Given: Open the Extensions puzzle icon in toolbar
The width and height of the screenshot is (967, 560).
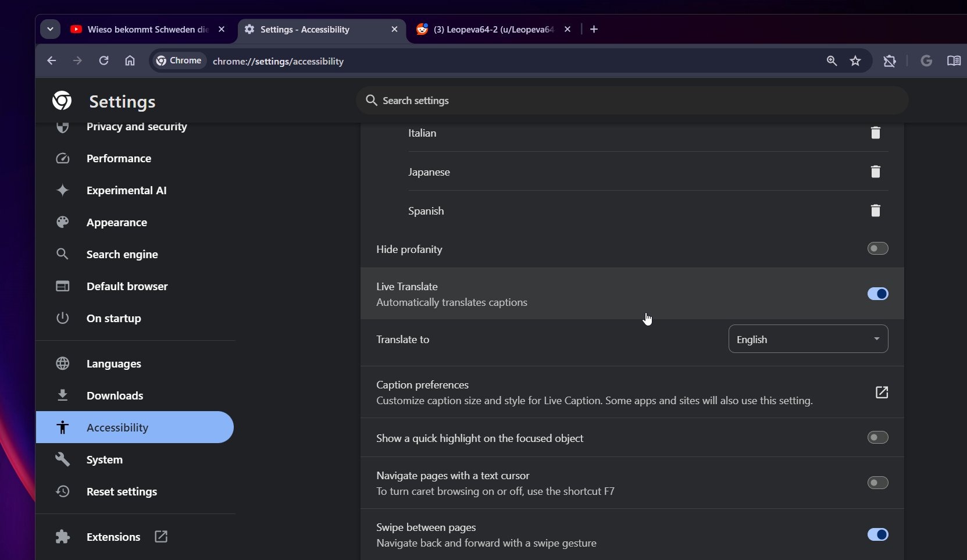Looking at the screenshot, I should (889, 61).
